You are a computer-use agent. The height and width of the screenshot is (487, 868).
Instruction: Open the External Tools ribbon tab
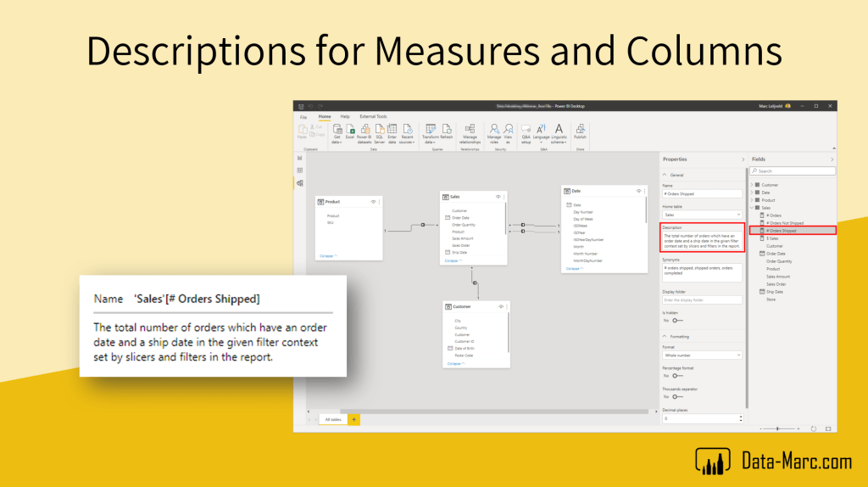click(x=373, y=116)
